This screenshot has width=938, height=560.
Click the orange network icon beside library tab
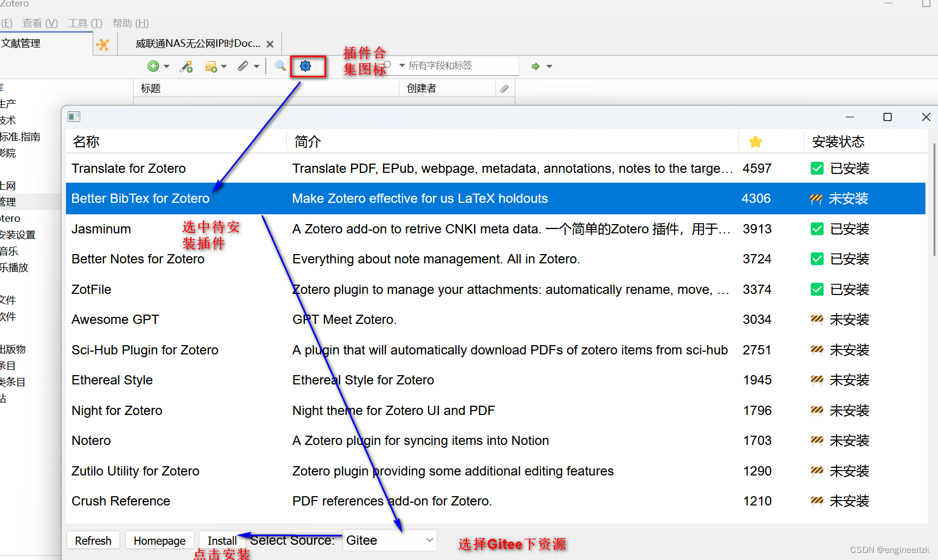[103, 44]
